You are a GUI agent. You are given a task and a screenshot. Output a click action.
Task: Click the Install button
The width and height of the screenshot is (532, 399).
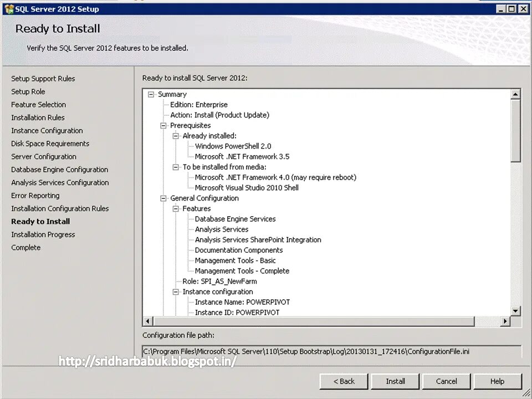[x=395, y=381]
